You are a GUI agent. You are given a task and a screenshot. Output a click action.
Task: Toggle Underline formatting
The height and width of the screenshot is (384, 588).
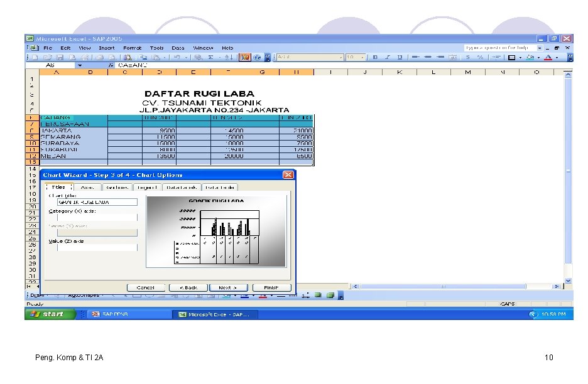coord(400,57)
